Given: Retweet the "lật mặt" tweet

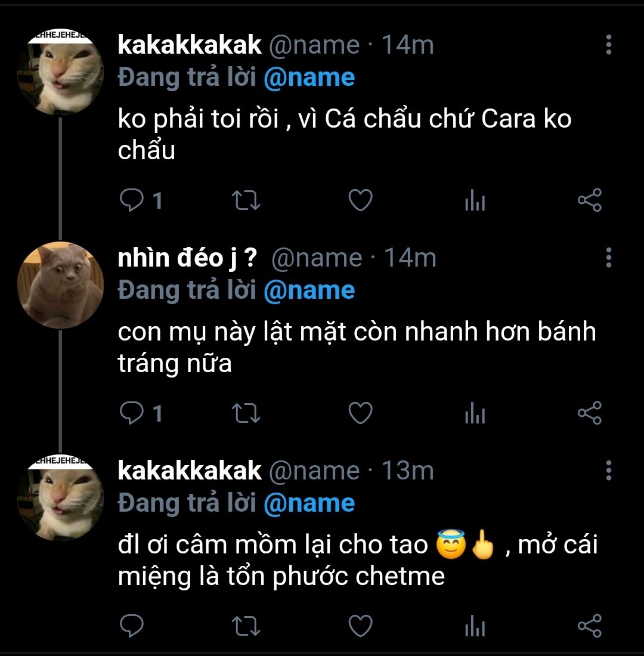Looking at the screenshot, I should tap(246, 413).
